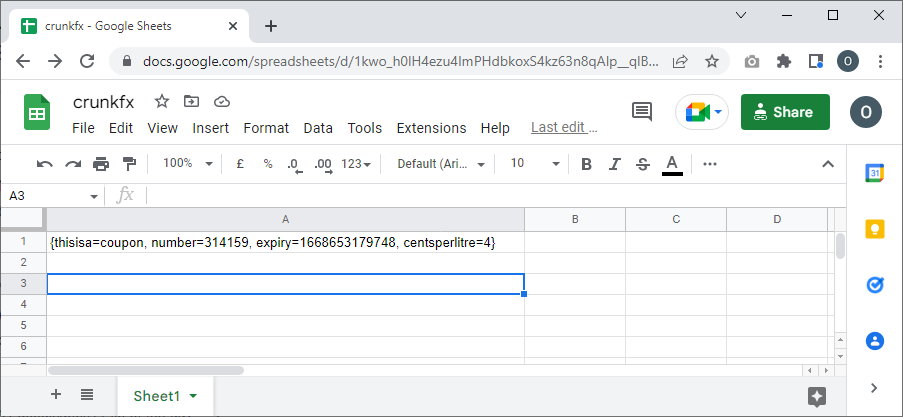
Task: Toggle italic formatting
Action: point(615,164)
